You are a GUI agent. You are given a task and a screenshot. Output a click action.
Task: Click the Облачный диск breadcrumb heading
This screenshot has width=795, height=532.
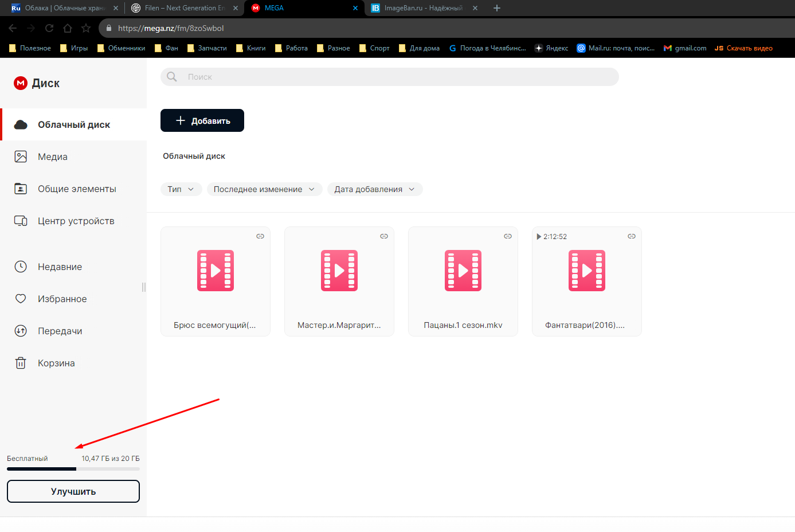pos(194,156)
